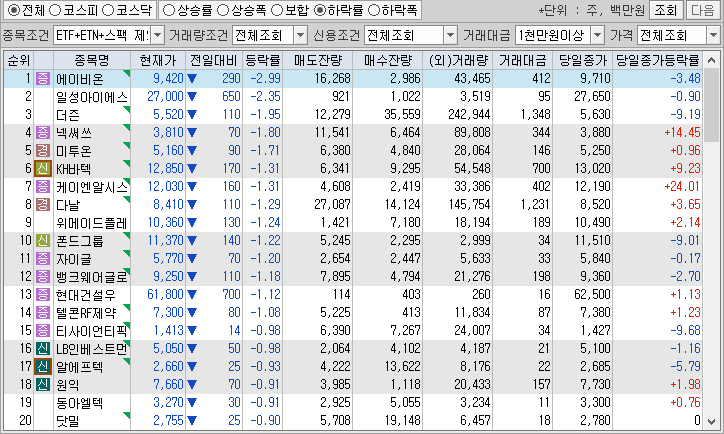Screen dimensions: 724x434
Task: Select the 하락폭 radio button
Action: (374, 10)
